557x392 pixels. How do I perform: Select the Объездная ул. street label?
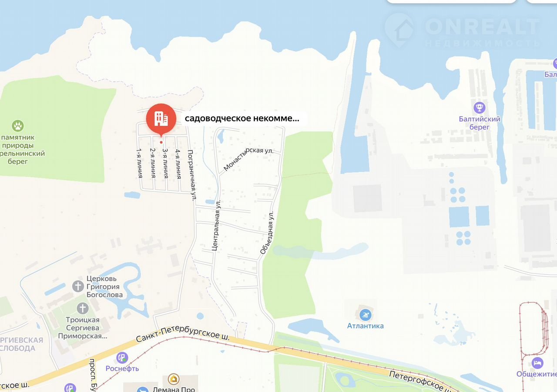pyautogui.click(x=268, y=233)
